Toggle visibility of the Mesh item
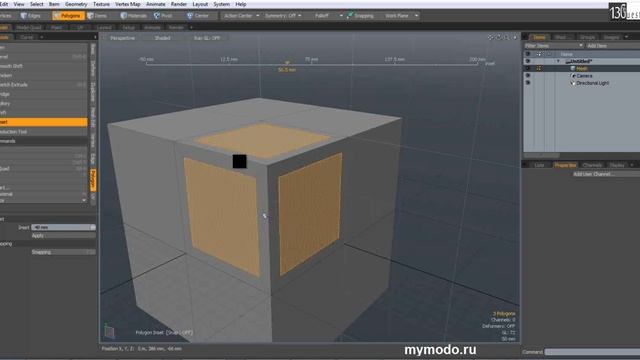Viewport: 640px width, 360px height. click(x=528, y=69)
